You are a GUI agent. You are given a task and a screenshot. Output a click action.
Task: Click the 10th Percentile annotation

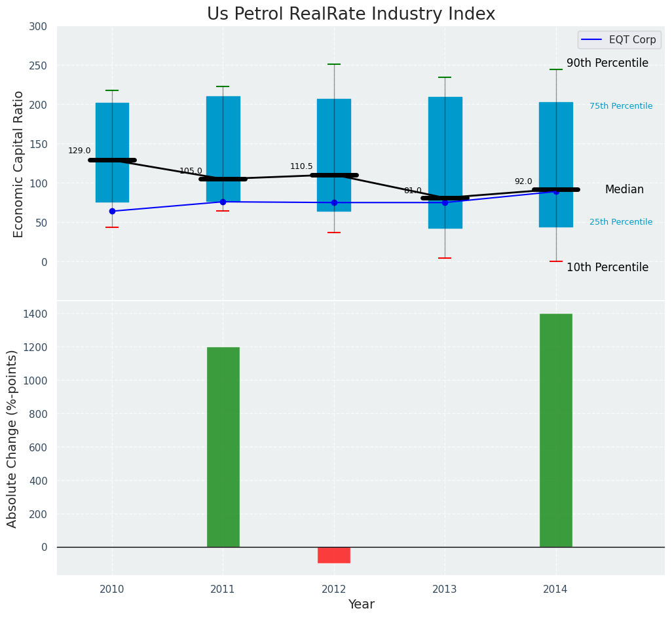click(x=607, y=267)
